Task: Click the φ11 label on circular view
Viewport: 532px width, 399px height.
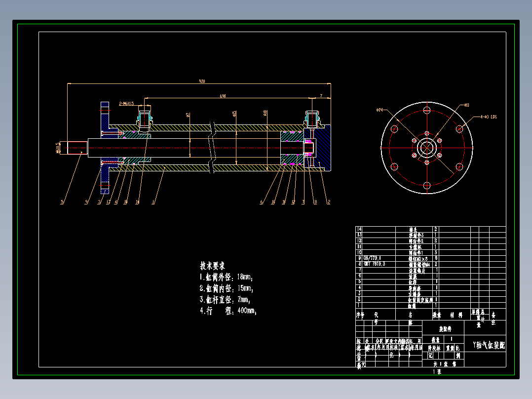Action: [467, 105]
